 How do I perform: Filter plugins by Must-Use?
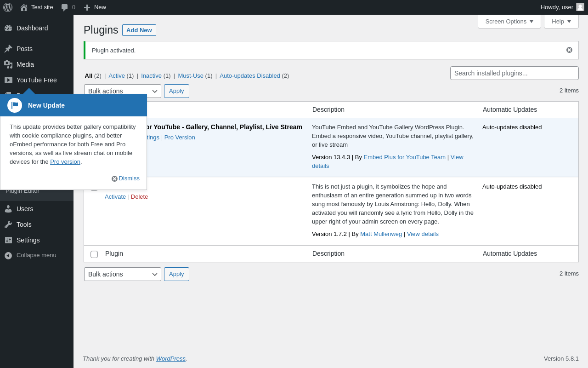coord(191,75)
